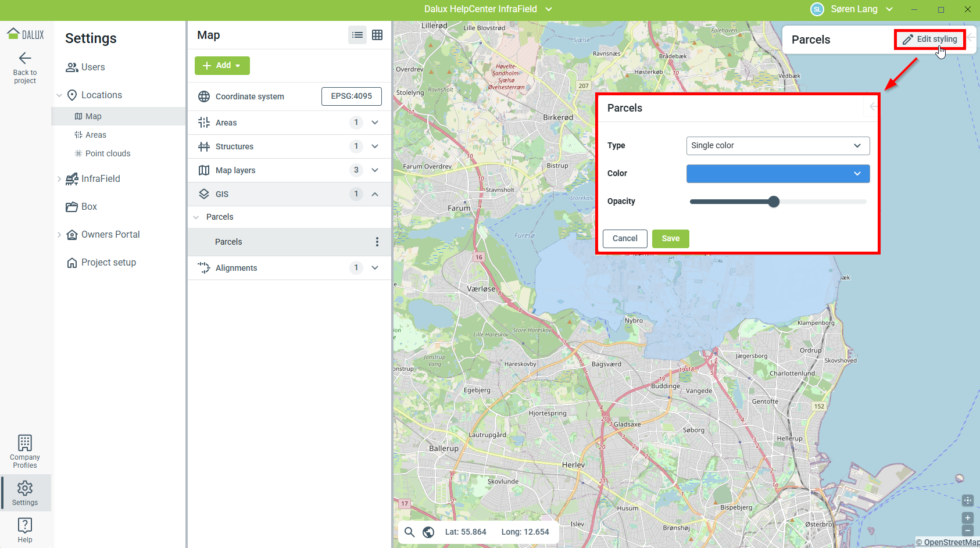Click the Back to project arrow
This screenshot has width=980, height=548.
25,58
